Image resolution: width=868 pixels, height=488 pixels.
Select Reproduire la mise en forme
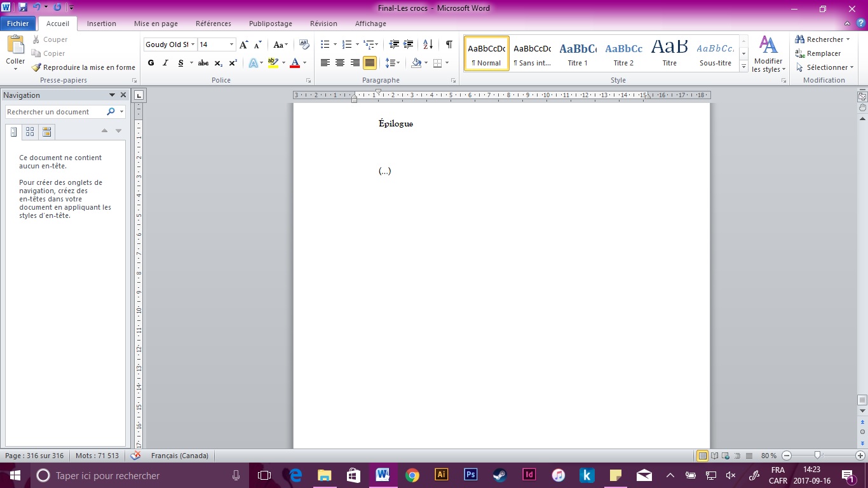coord(83,67)
